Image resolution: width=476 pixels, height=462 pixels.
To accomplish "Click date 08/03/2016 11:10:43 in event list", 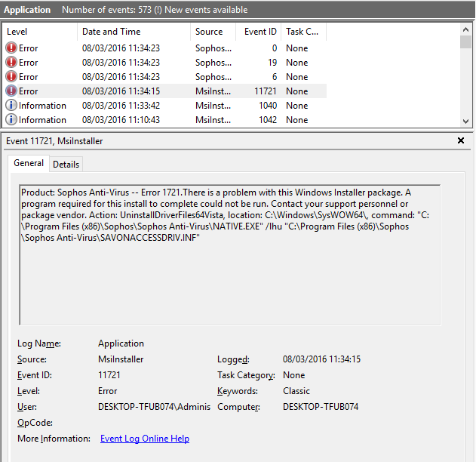I will pyautogui.click(x=121, y=120).
